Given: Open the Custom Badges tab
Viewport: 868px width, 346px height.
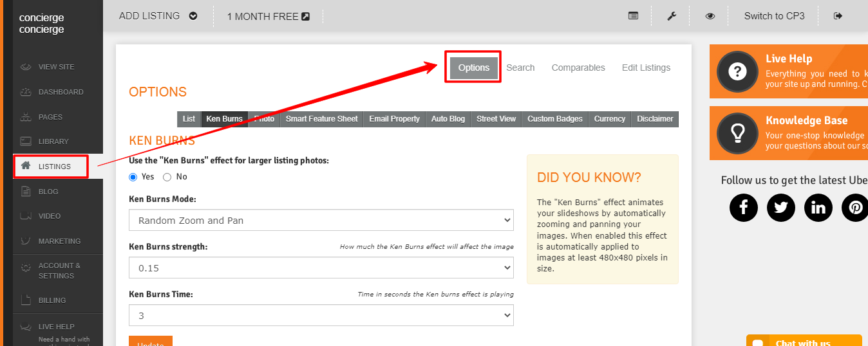Looking at the screenshot, I should click(554, 119).
